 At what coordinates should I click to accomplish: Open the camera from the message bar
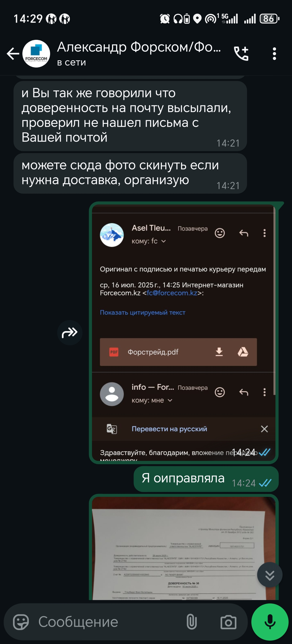pos(228,622)
